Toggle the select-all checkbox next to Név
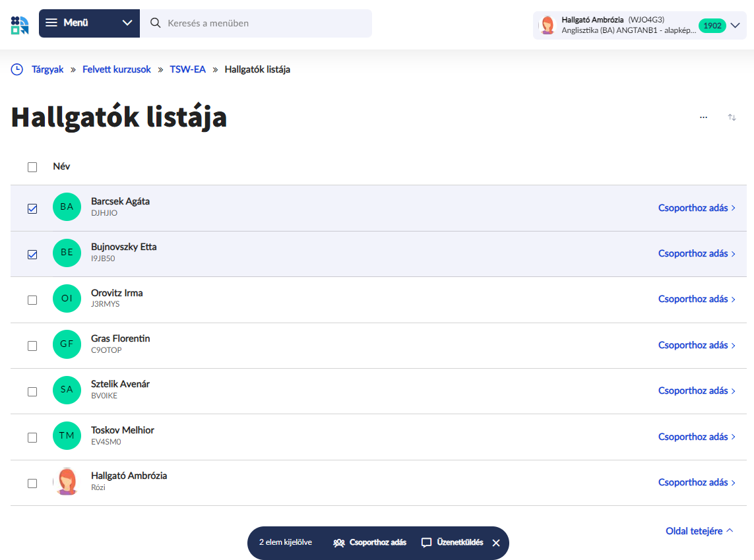Viewport: 754px width, 560px height. (32, 168)
